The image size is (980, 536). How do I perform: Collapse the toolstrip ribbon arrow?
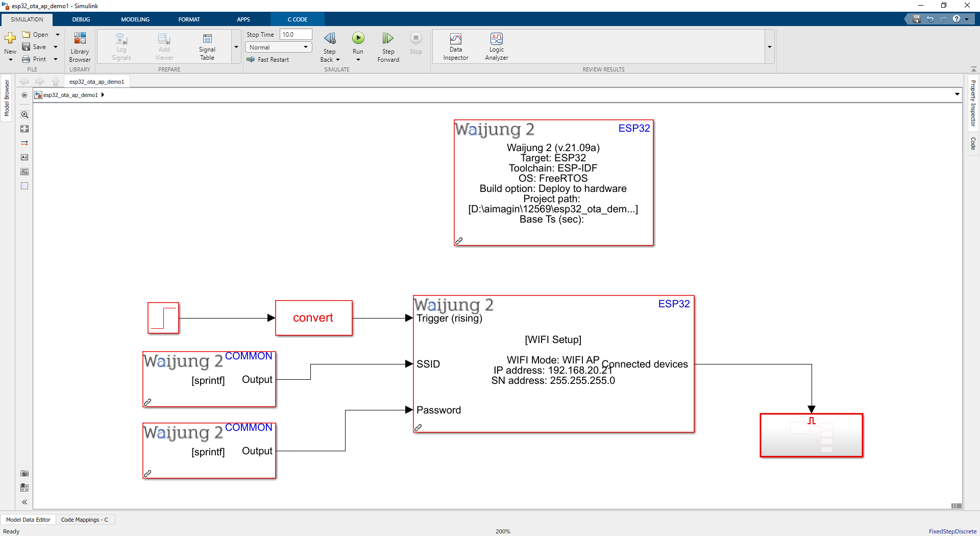click(973, 69)
